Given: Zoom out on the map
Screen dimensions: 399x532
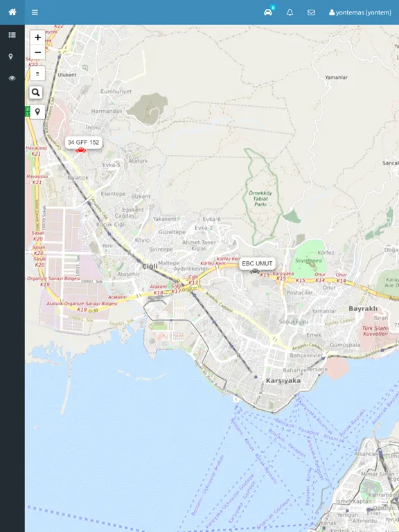Looking at the screenshot, I should coord(37,52).
